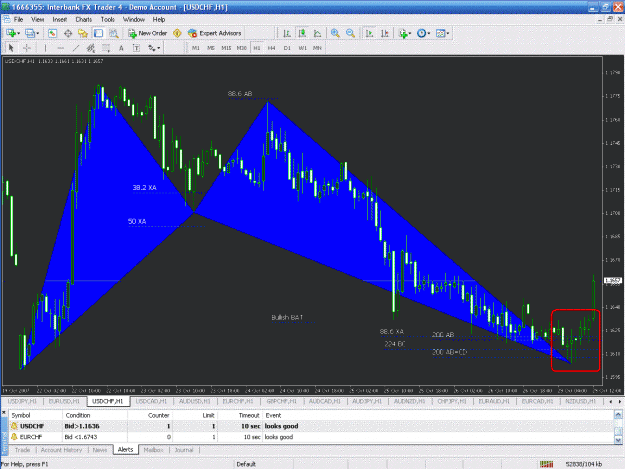Select the Text 'A' drawing tool
This screenshot has width=625, height=469.
point(121,48)
